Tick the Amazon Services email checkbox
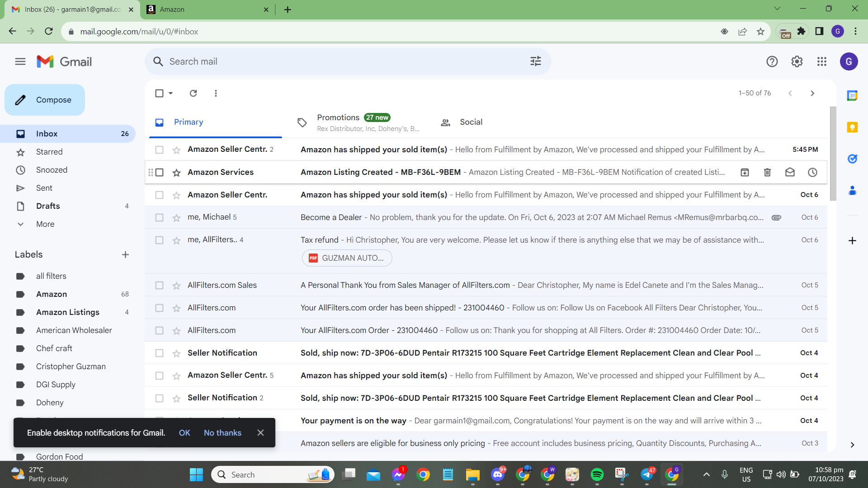Screen dimensions: 868x488 (159, 172)
